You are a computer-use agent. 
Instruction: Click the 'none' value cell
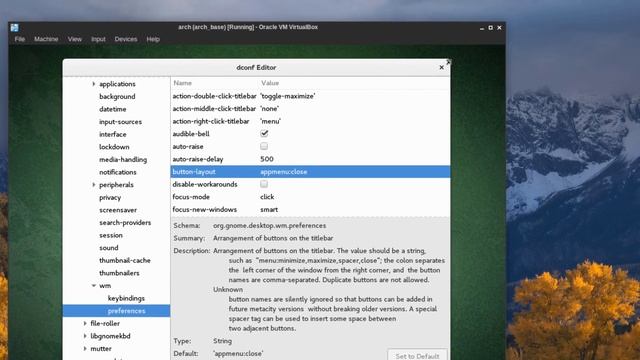click(269, 109)
